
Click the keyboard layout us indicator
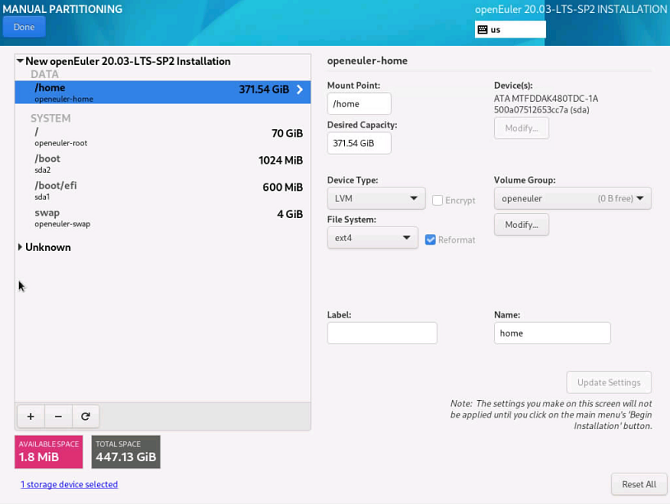pos(510,30)
